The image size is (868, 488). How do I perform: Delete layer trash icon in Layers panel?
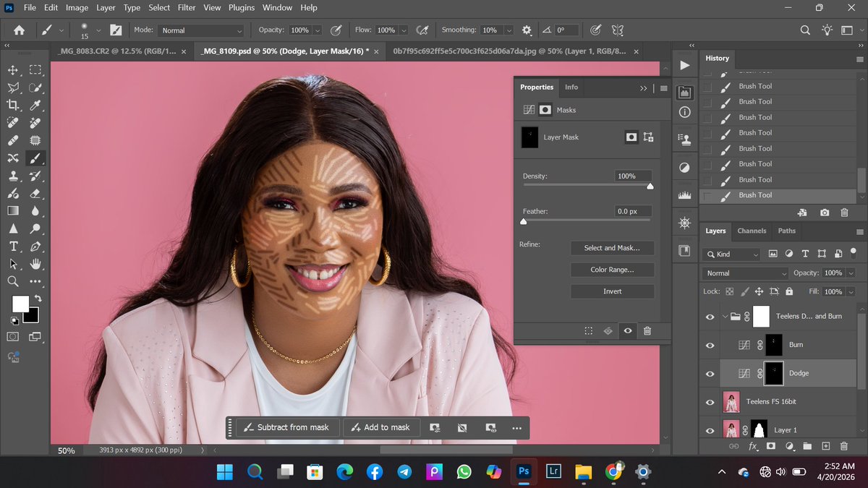pyautogui.click(x=844, y=447)
